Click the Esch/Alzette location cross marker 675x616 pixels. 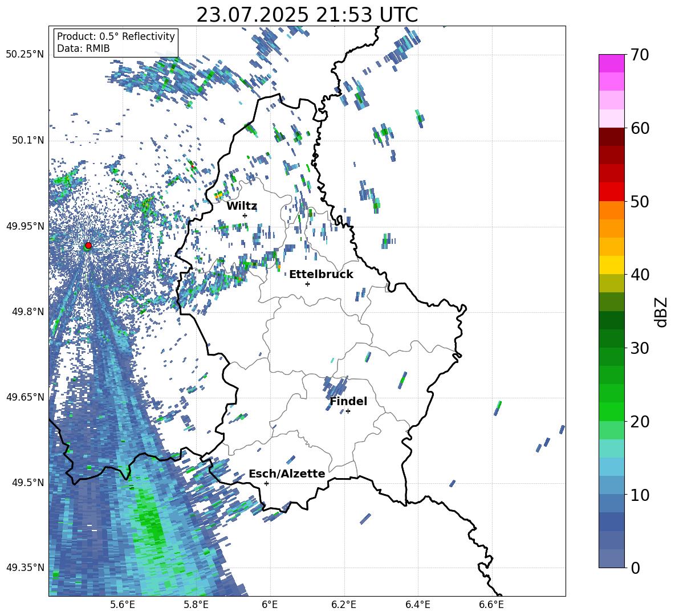click(x=266, y=483)
